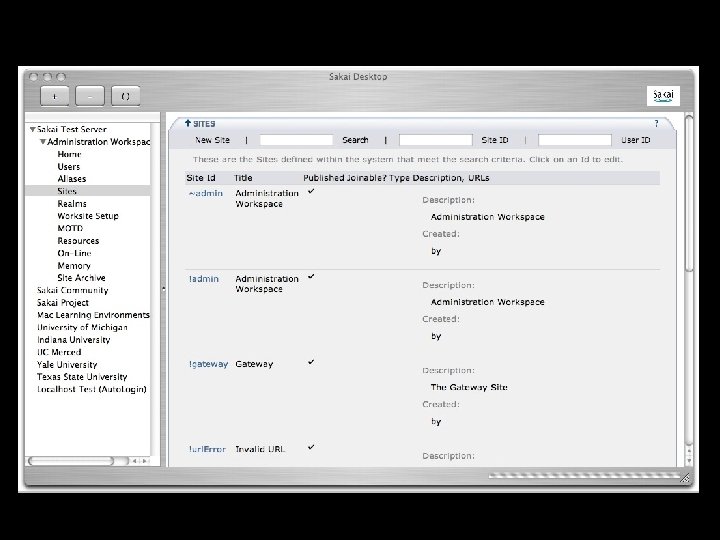Focus the Search text field
Image resolution: width=720 pixels, height=540 pixels.
coord(296,140)
